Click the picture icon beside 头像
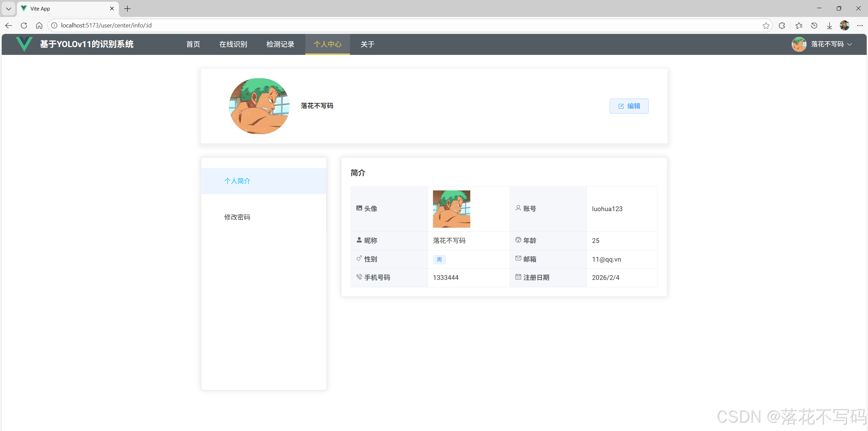 click(x=359, y=208)
